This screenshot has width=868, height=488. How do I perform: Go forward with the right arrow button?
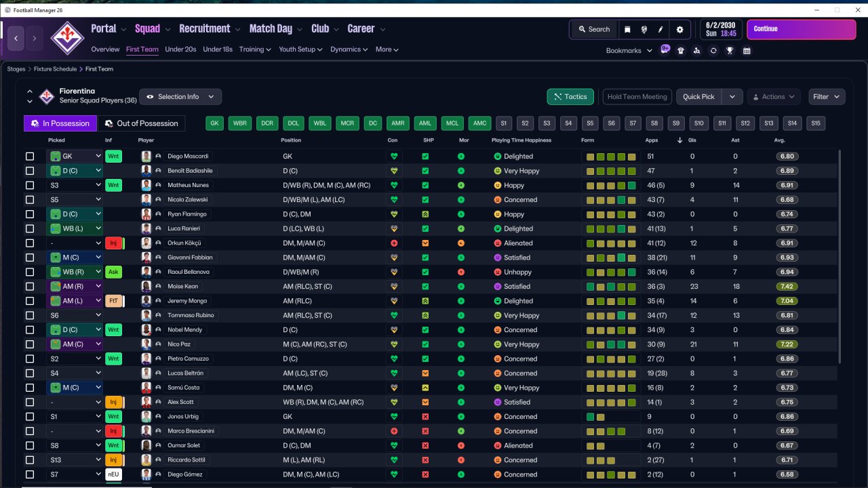pos(35,39)
